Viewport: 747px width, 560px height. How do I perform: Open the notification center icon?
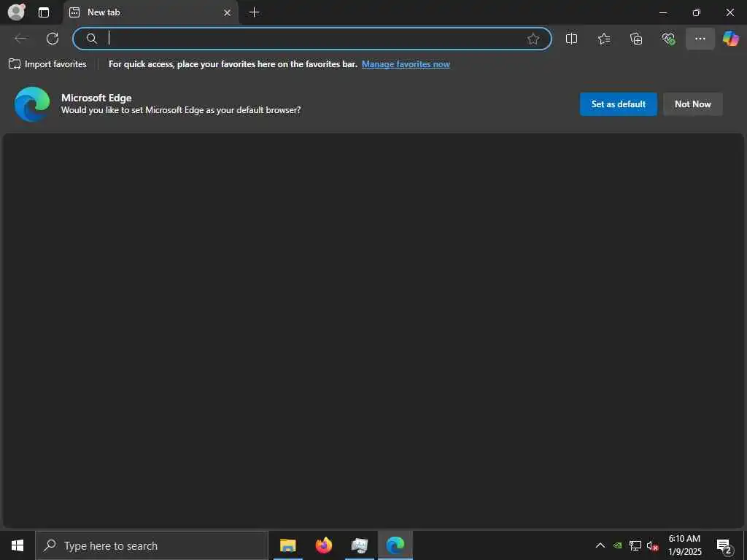tap(724, 545)
